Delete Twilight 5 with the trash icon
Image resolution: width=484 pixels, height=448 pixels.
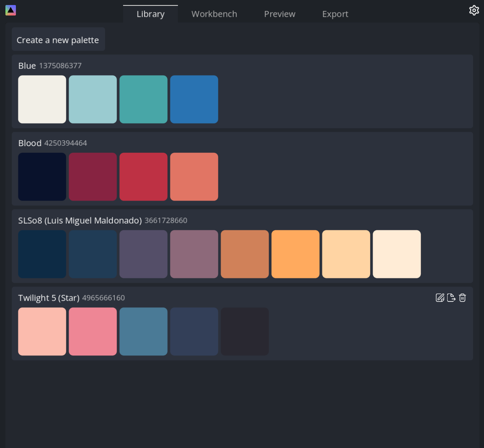click(462, 298)
